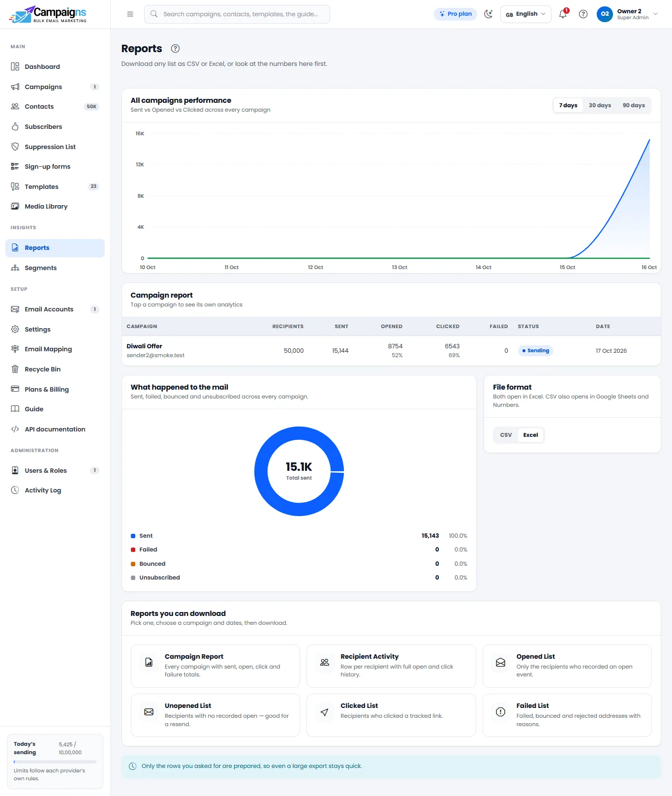Open Contacts people icon in sidebar
This screenshot has width=672, height=796.
click(15, 107)
